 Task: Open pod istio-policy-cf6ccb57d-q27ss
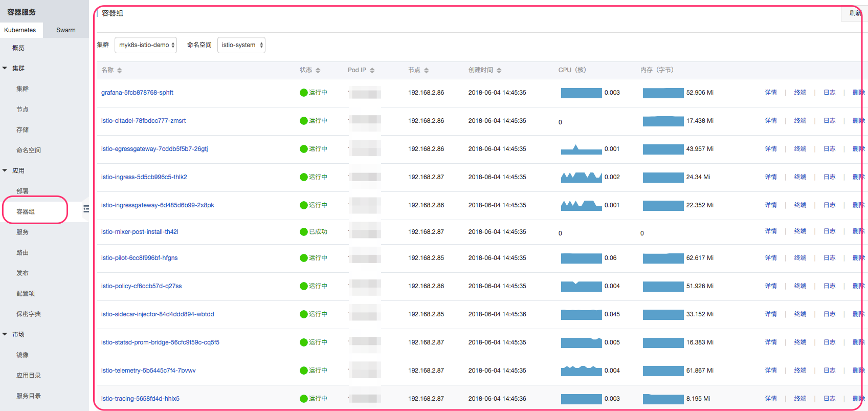point(141,286)
